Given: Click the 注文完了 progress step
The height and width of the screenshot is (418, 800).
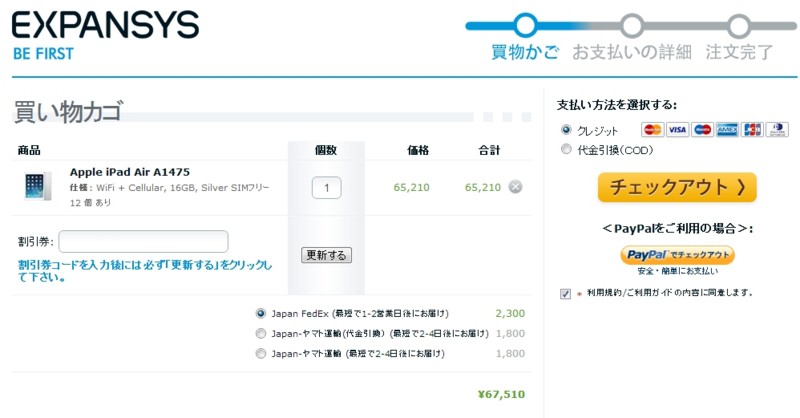Looking at the screenshot, I should [739, 52].
